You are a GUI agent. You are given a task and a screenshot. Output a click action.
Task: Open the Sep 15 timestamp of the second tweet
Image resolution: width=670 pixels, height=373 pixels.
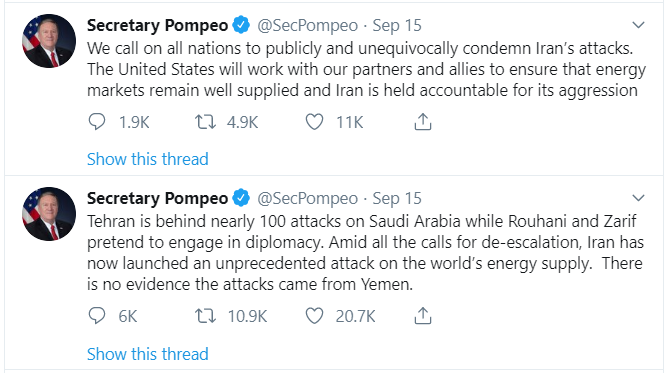point(397,198)
